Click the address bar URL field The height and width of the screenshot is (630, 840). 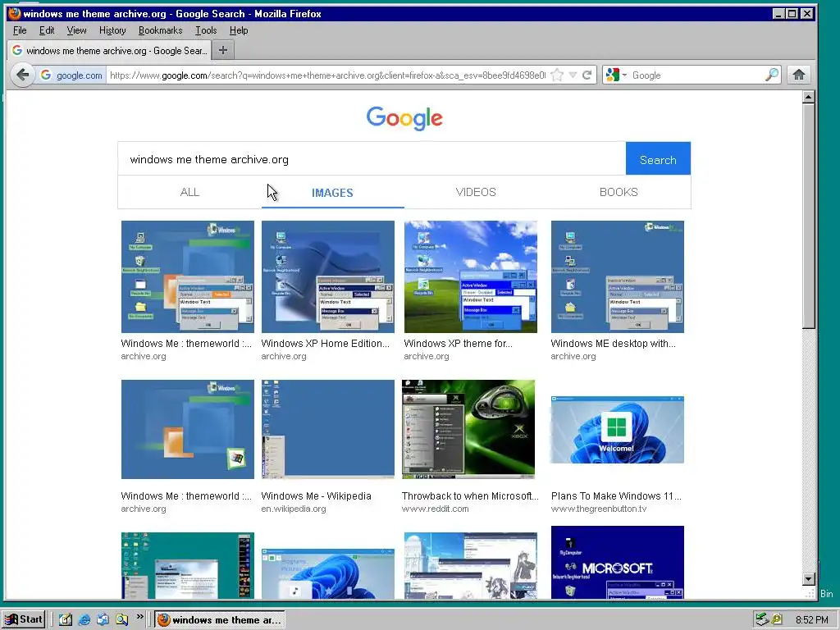326,75
